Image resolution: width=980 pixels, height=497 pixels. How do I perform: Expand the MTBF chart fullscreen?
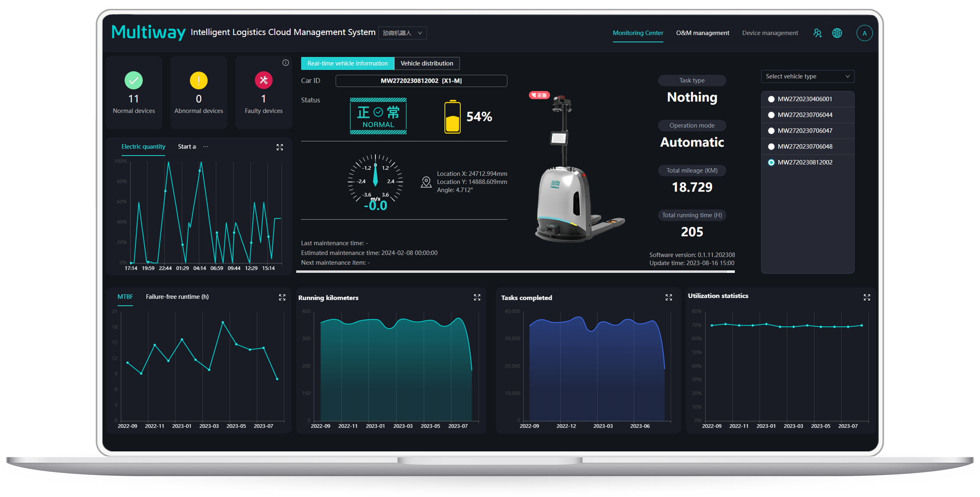pyautogui.click(x=282, y=297)
